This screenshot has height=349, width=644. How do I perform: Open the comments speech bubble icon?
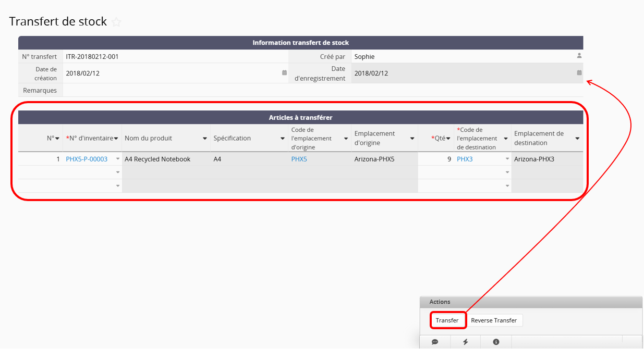435,342
